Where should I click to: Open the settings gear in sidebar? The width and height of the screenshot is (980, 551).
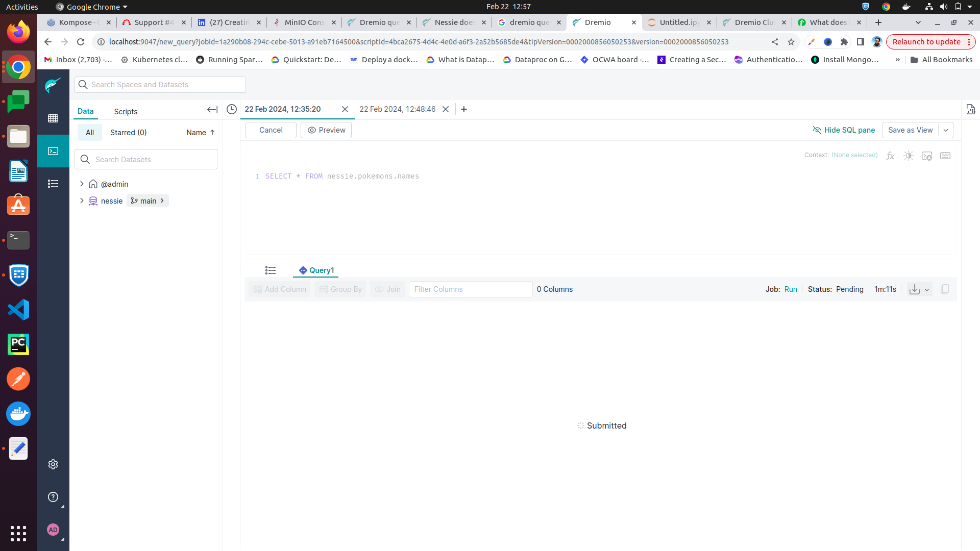point(53,464)
